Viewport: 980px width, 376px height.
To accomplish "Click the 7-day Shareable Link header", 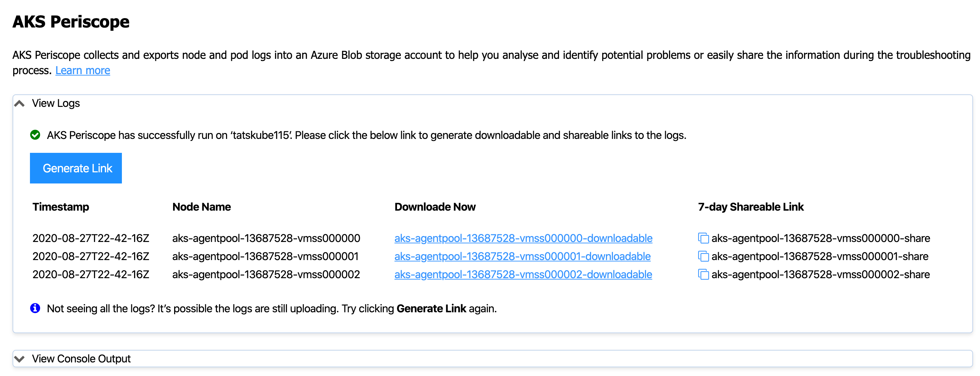I will [750, 207].
